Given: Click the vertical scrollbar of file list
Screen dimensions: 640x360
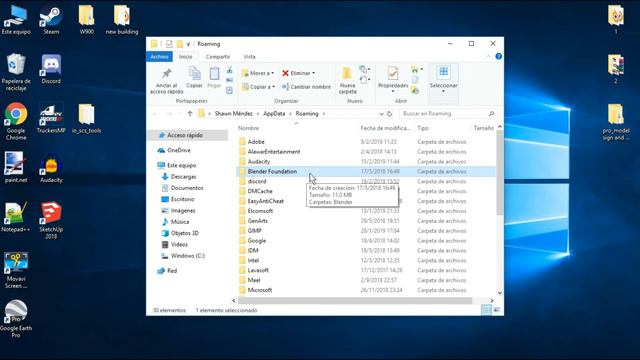Looking at the screenshot, I should click(500, 173).
